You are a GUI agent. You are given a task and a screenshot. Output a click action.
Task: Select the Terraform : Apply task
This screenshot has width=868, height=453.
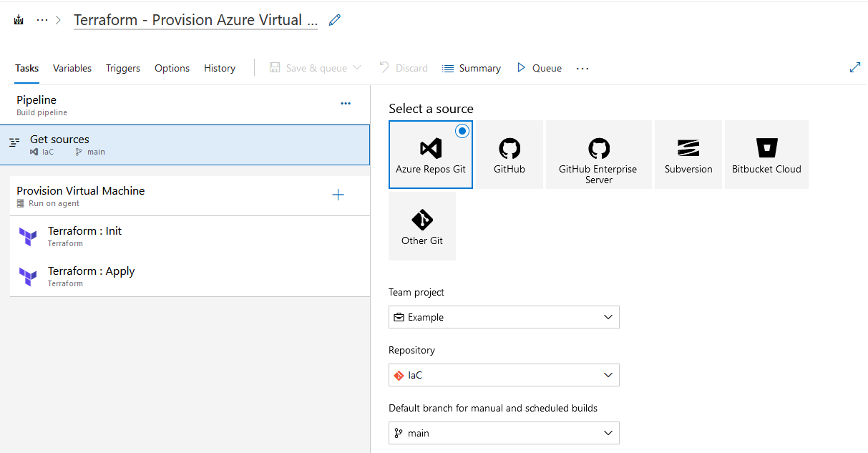(190, 276)
